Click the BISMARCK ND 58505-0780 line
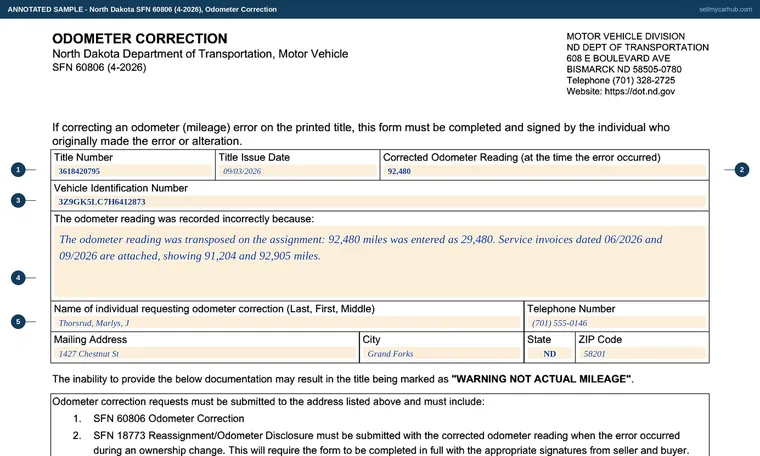This screenshot has height=456, width=760. click(624, 69)
